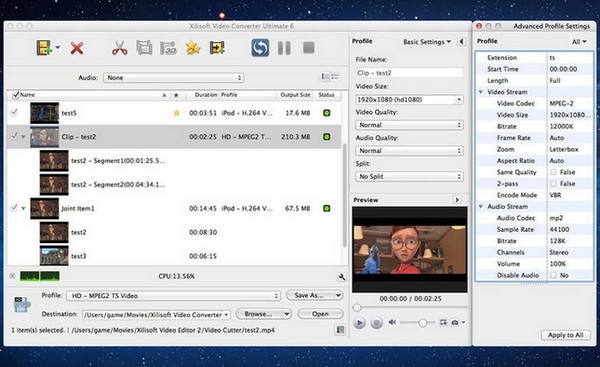Open the Effects star icon
600x367 pixels.
pos(193,48)
